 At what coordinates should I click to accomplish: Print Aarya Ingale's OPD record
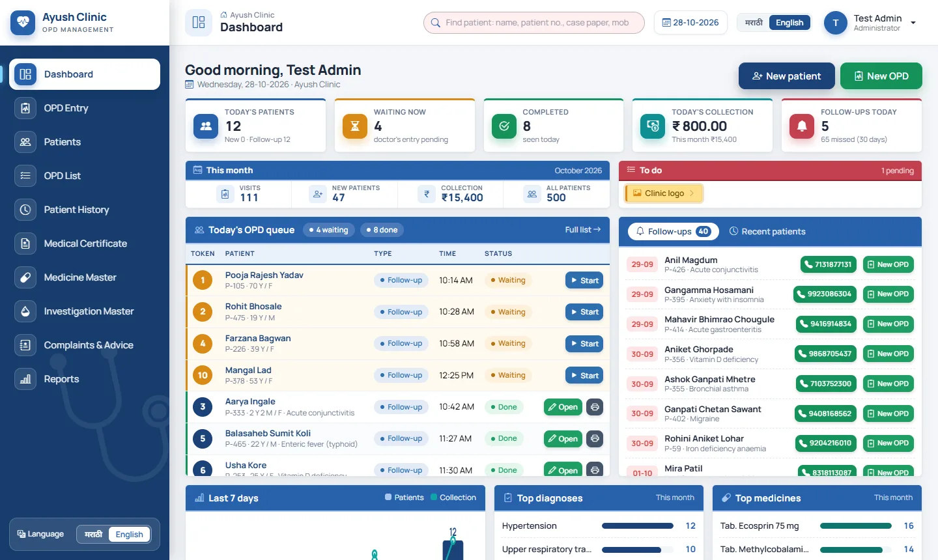(x=595, y=407)
